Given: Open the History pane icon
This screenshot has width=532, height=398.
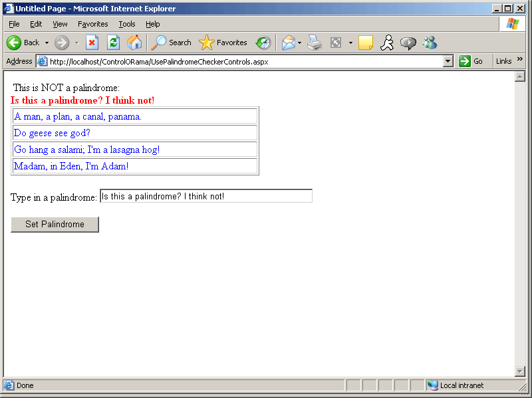Looking at the screenshot, I should click(x=263, y=43).
